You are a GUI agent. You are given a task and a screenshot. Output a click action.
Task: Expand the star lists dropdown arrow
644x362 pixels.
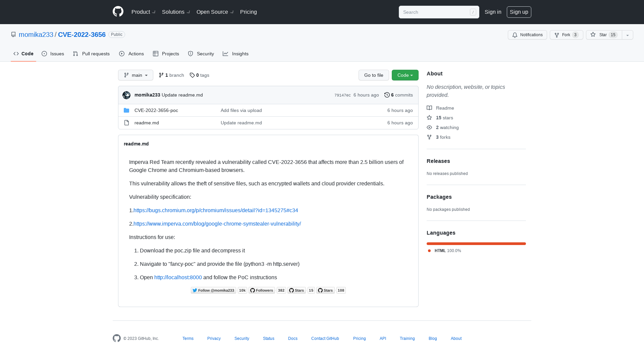[628, 35]
